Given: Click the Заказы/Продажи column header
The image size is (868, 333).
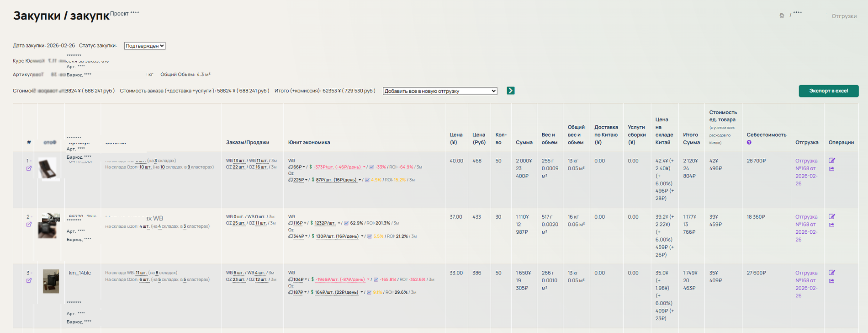Looking at the screenshot, I should 248,143.
